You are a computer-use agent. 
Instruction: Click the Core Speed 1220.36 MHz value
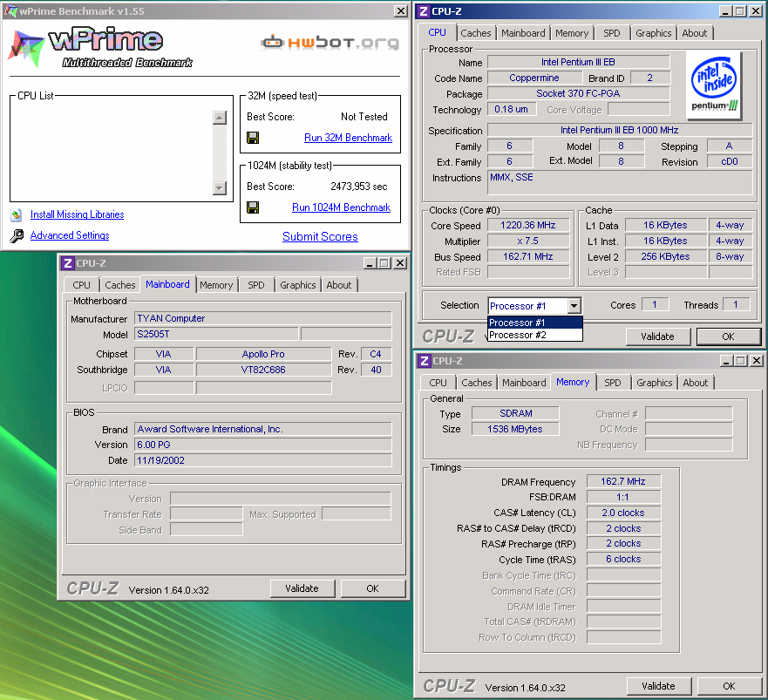coord(528,225)
